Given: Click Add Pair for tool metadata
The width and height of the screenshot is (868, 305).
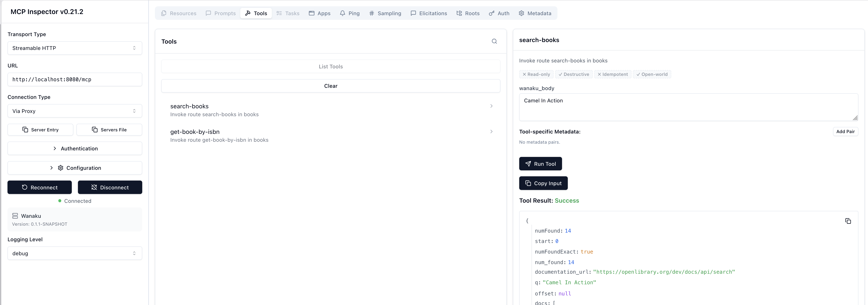Looking at the screenshot, I should [x=845, y=132].
